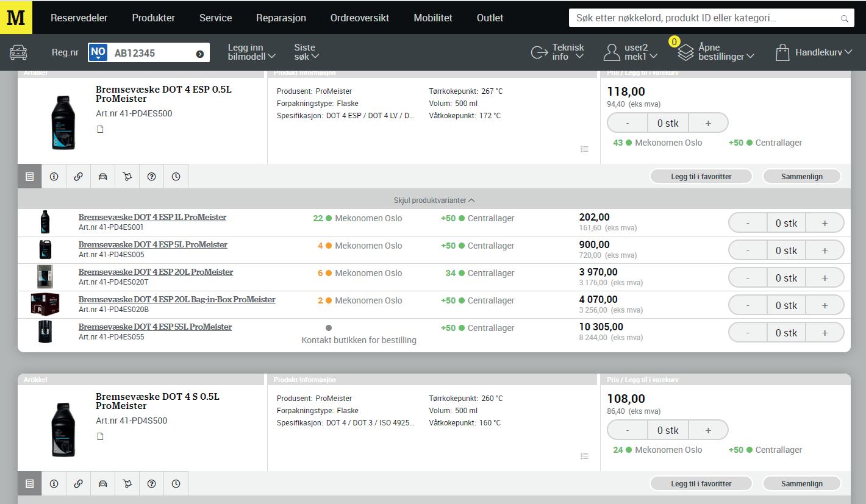This screenshot has width=866, height=504.
Task: Open the user2 mek1 account menu
Action: coord(631,52)
